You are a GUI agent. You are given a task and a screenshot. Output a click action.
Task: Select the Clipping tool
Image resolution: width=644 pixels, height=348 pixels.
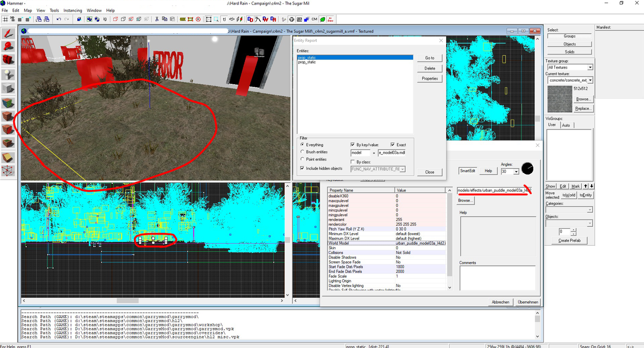pos(9,158)
